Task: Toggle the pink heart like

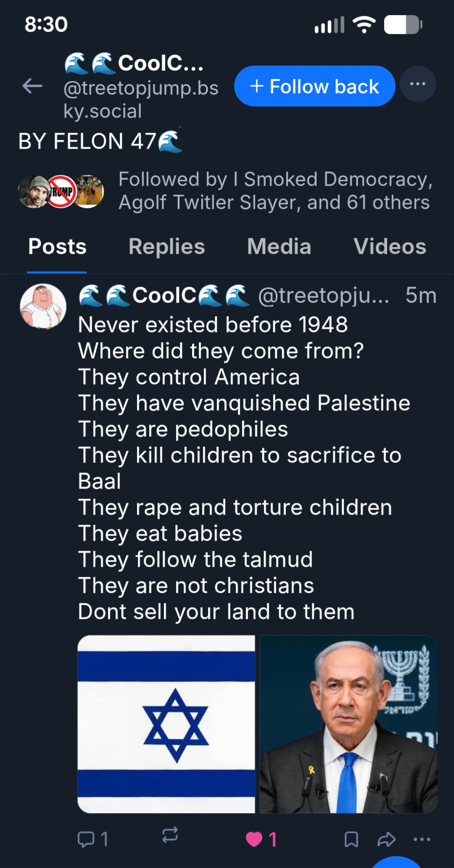Action: pyautogui.click(x=255, y=839)
